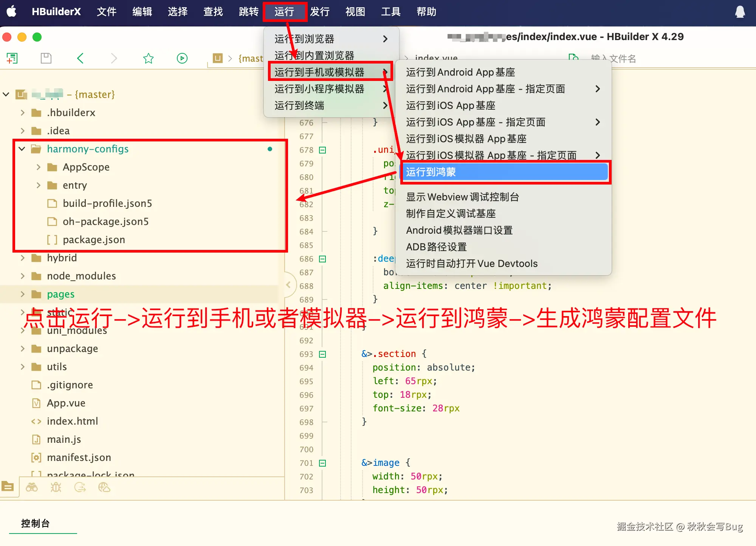This screenshot has width=756, height=546.
Task: Open the 发行 menu in menu bar
Action: tap(319, 12)
